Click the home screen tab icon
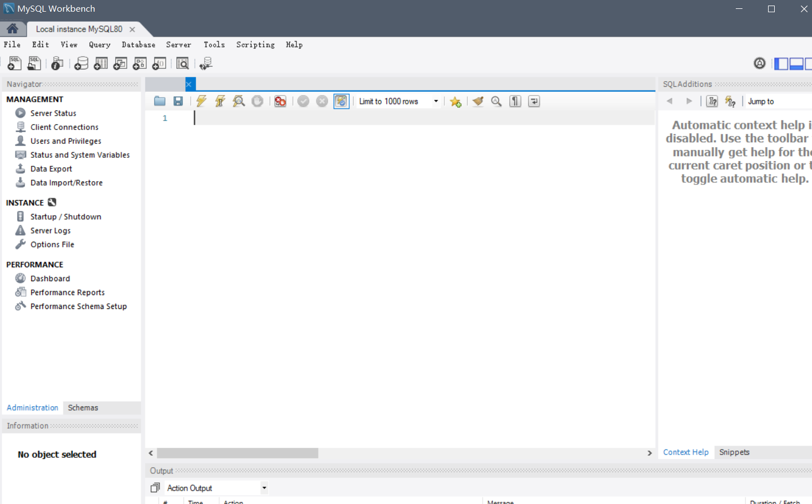Viewport: 812px width, 504px height. (12, 29)
